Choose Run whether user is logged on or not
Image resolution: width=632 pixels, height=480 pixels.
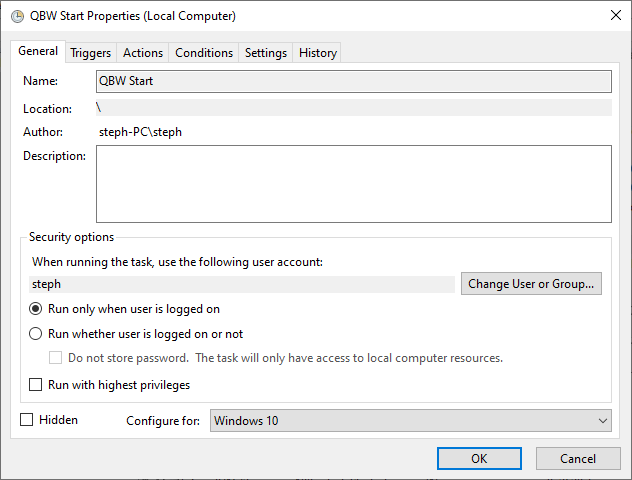click(x=36, y=334)
